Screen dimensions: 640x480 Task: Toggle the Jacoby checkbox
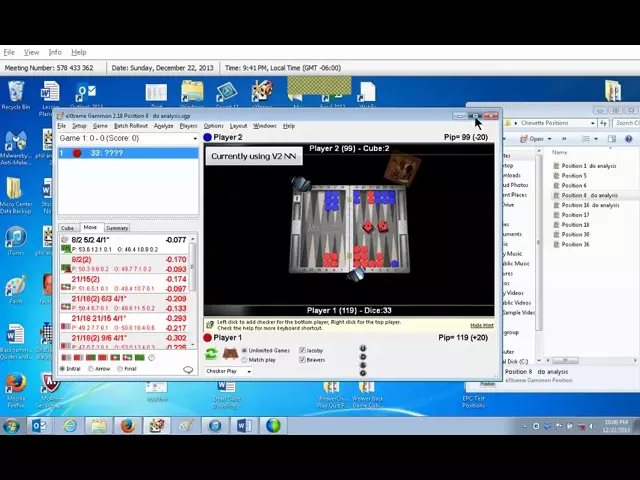click(302, 350)
